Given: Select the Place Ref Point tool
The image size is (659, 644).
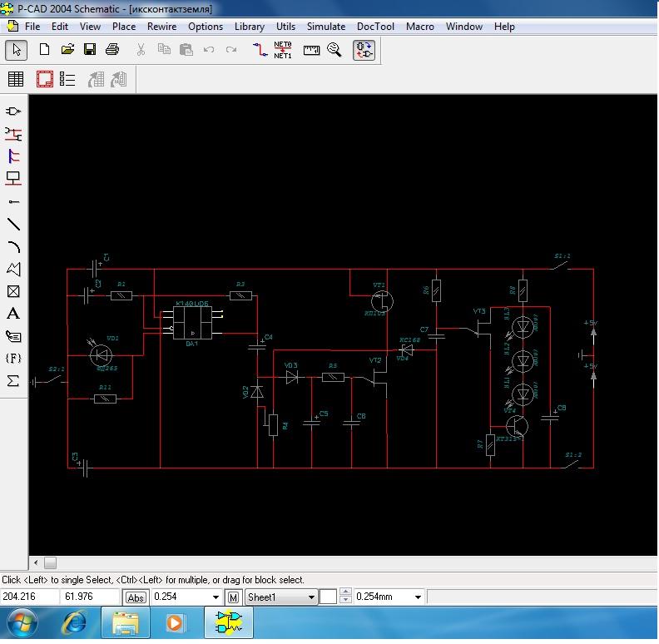Looking at the screenshot, I should pyautogui.click(x=13, y=291).
